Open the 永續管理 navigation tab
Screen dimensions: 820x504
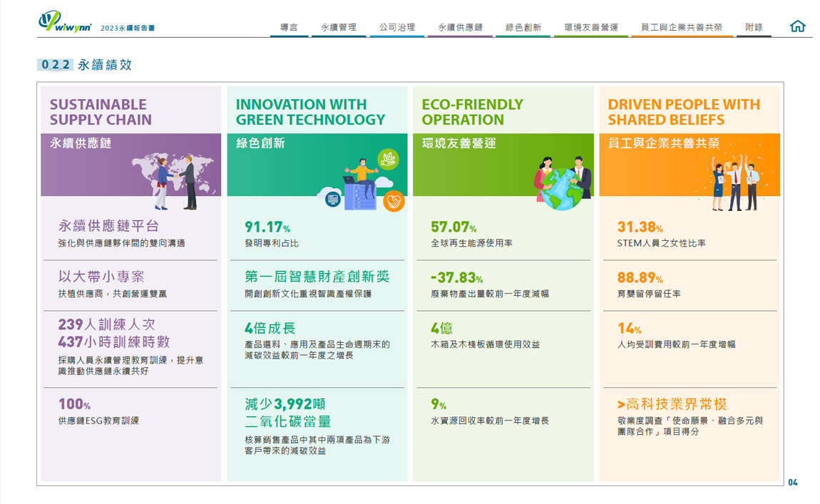pos(338,27)
